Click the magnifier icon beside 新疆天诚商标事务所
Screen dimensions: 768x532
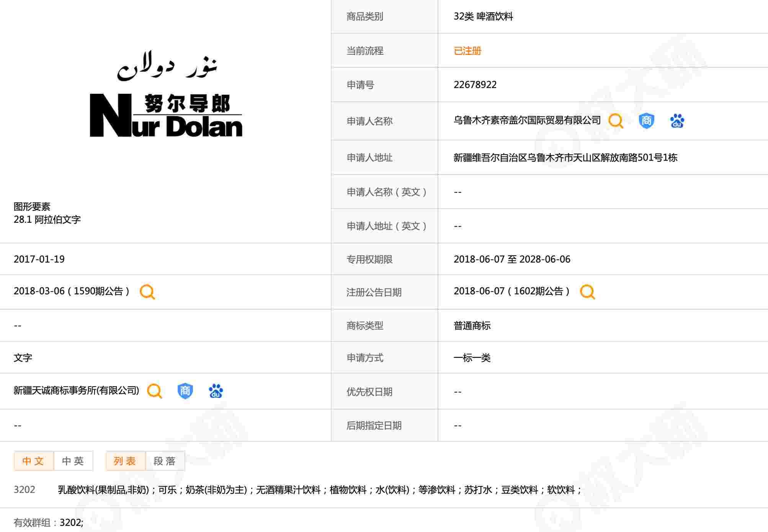[155, 391]
